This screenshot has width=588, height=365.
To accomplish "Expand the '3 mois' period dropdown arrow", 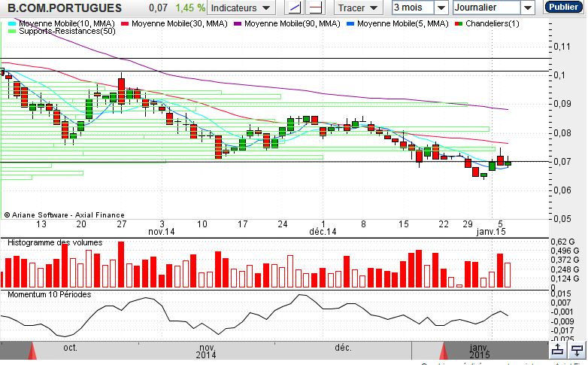I will (x=441, y=8).
